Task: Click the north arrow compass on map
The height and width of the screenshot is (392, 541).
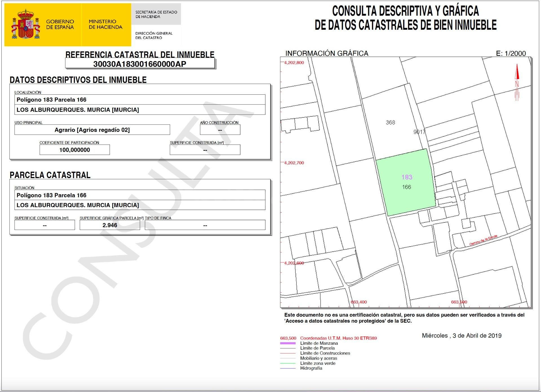Action: (x=517, y=82)
